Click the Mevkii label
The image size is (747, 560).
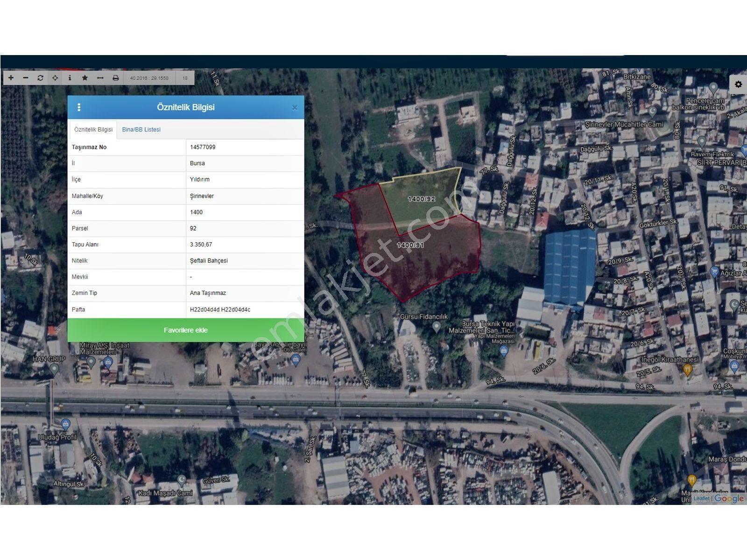[80, 277]
